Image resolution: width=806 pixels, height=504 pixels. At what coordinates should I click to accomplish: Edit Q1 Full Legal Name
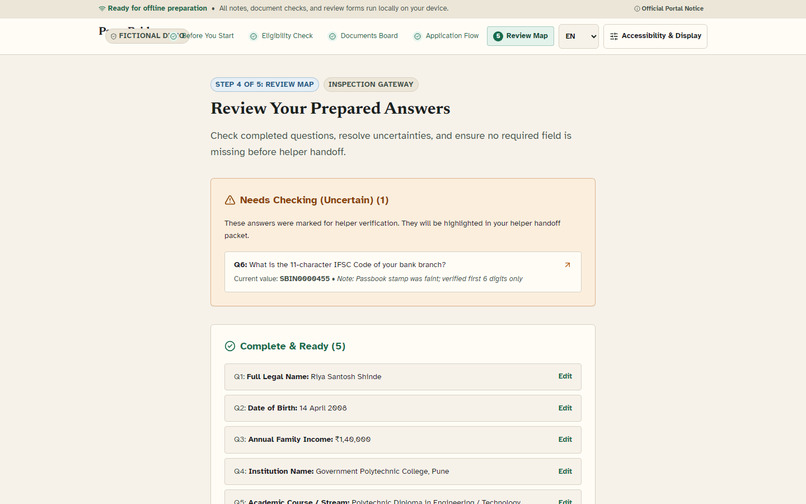point(565,376)
